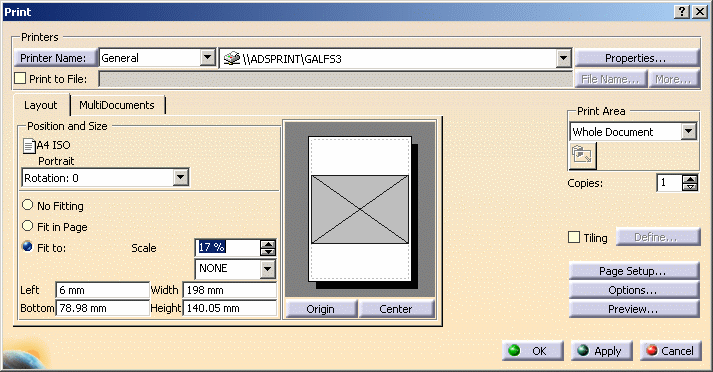This screenshot has width=713, height=372.
Task: Click the Preview... button
Action: [633, 309]
